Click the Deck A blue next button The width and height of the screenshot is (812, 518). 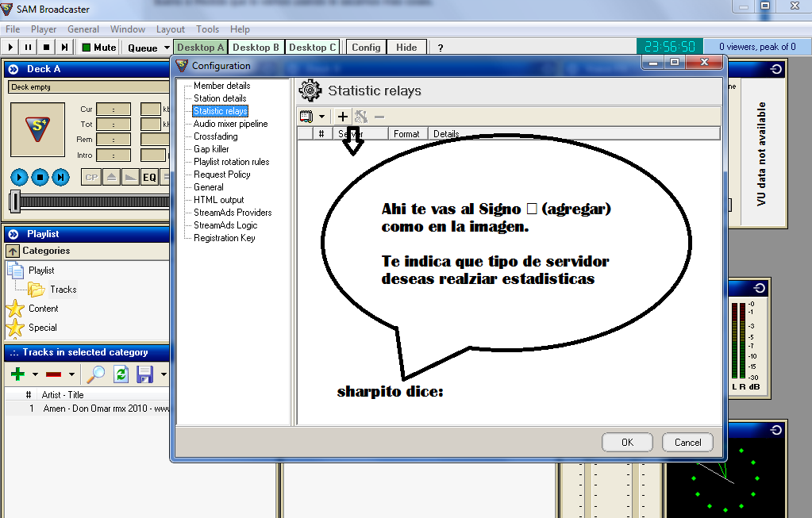pyautogui.click(x=60, y=178)
